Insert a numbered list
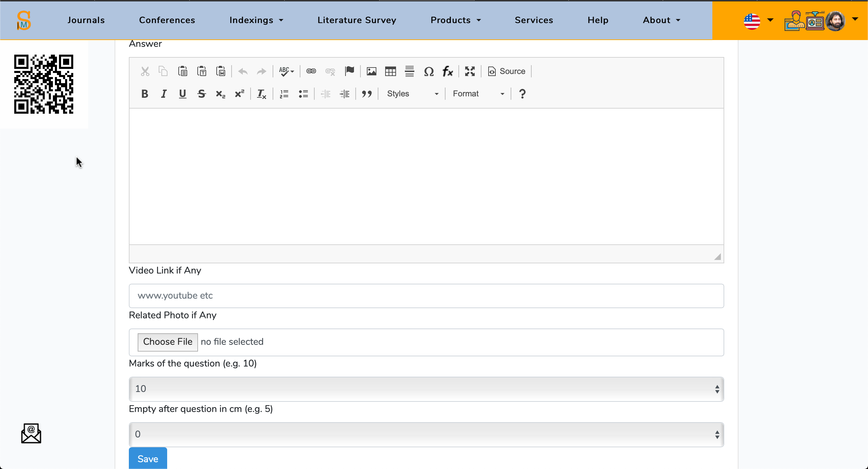Screen dimensions: 868x469 click(x=284, y=94)
